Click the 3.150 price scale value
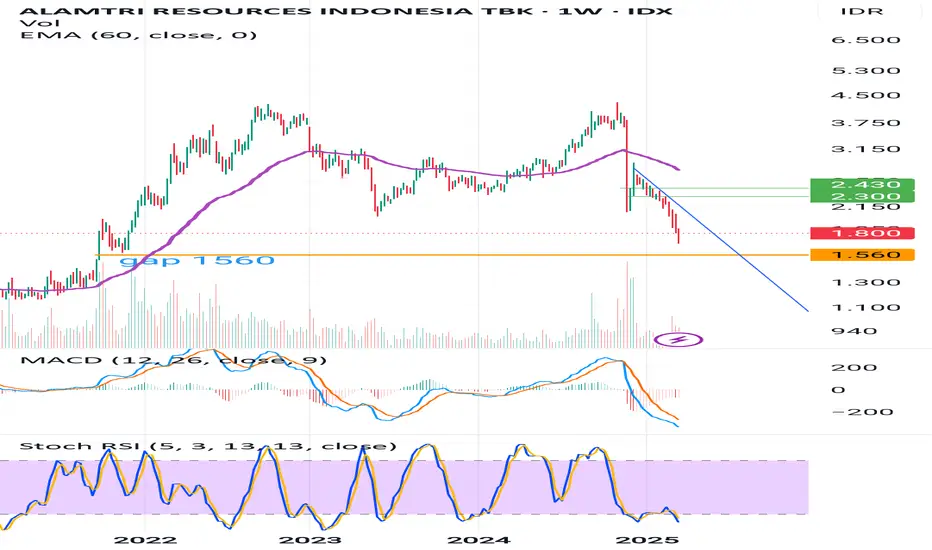This screenshot has height=550, width=932. click(866, 149)
